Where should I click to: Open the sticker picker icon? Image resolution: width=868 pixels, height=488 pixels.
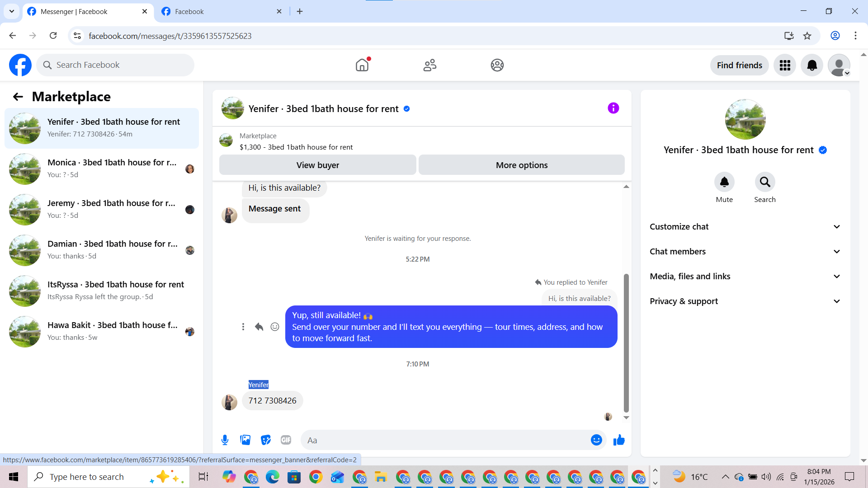pos(266,440)
